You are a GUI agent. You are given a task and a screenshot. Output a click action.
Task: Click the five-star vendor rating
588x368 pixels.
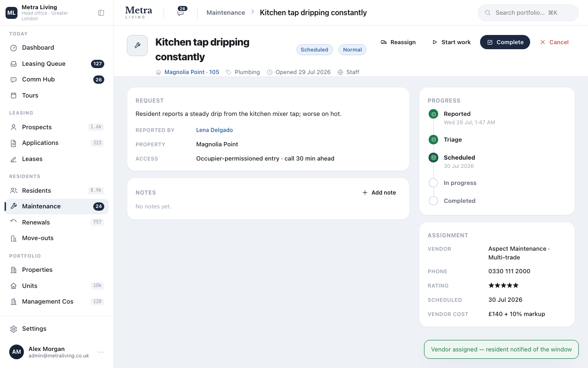pos(503,286)
